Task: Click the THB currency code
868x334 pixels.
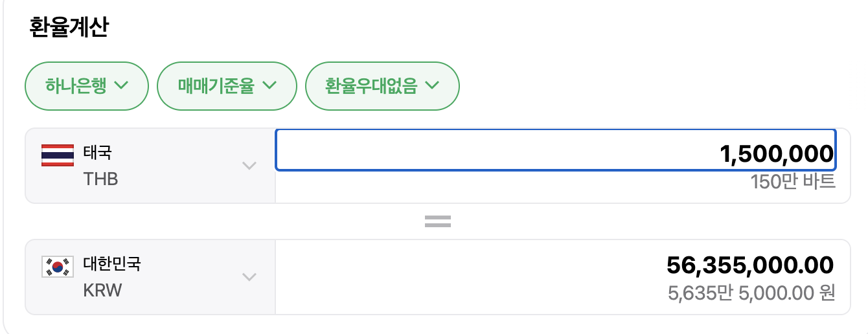Action: click(x=100, y=179)
